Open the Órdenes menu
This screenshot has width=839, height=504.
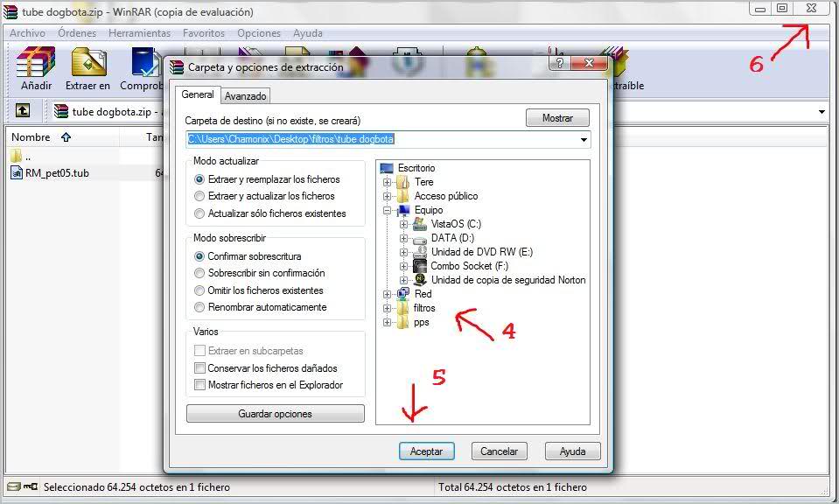[x=77, y=33]
